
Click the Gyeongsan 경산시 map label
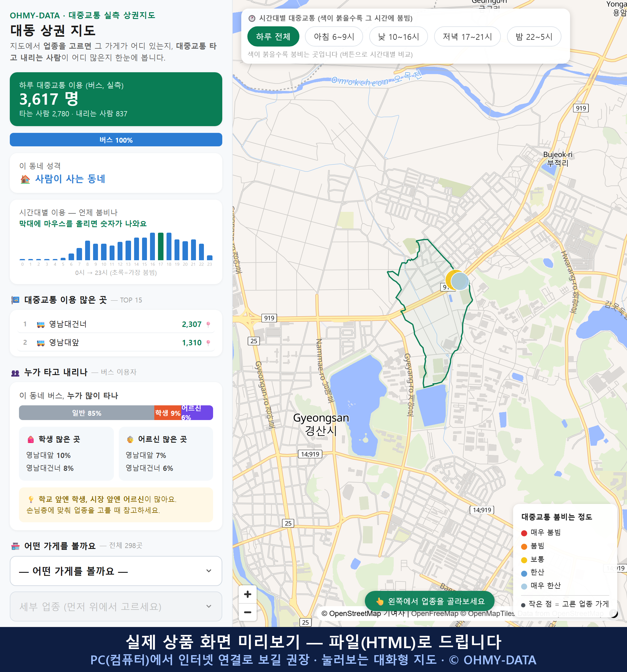[321, 424]
